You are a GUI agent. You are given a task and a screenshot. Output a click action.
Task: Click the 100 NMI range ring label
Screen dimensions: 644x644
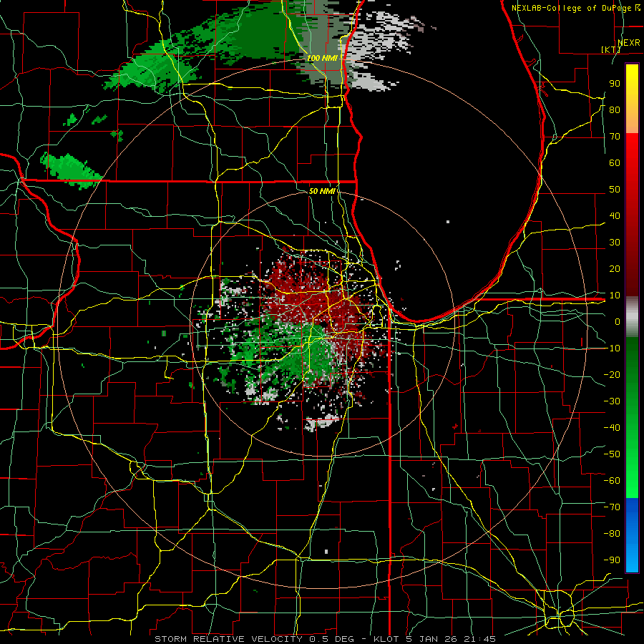coord(322,59)
